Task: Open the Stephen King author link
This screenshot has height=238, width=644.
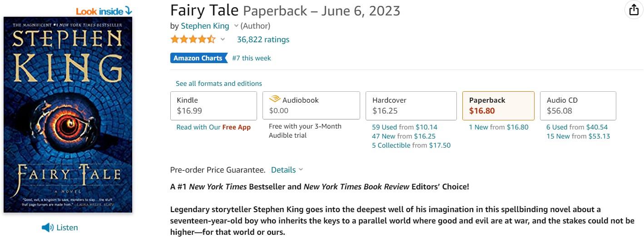Action: tap(205, 26)
